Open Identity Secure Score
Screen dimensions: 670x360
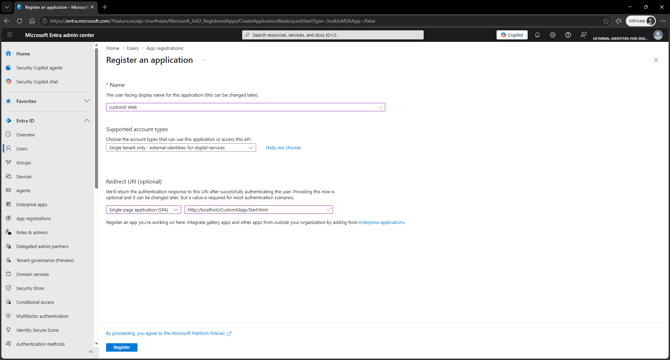[x=37, y=330]
